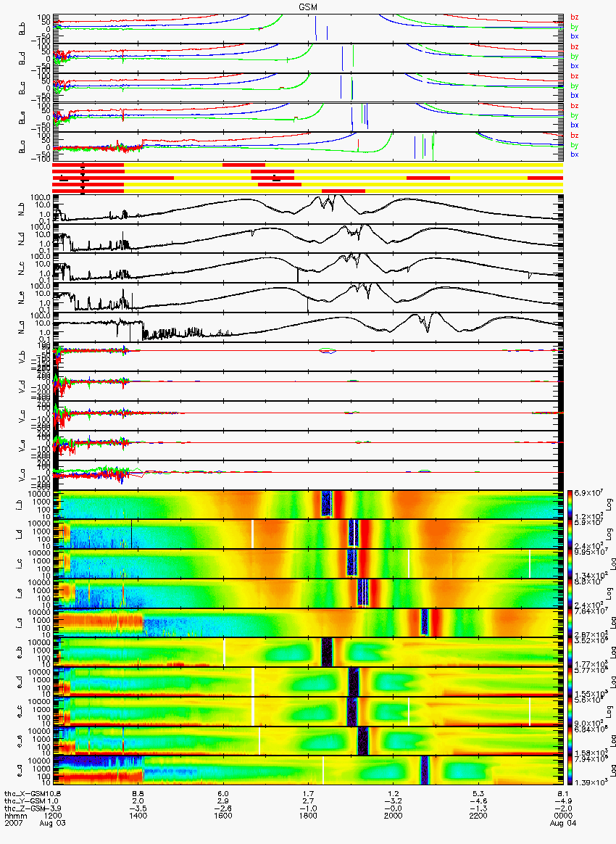The image size is (616, 844).
Task: Click the 2200 time axis tick label
Action: 478,816
